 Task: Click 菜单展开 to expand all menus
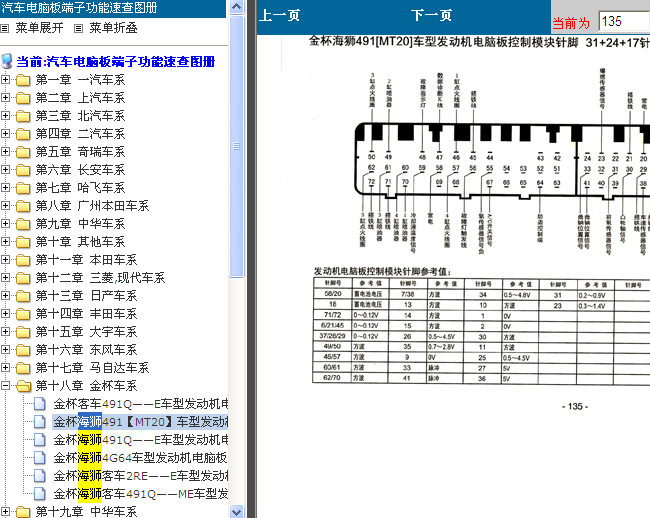tap(39, 28)
